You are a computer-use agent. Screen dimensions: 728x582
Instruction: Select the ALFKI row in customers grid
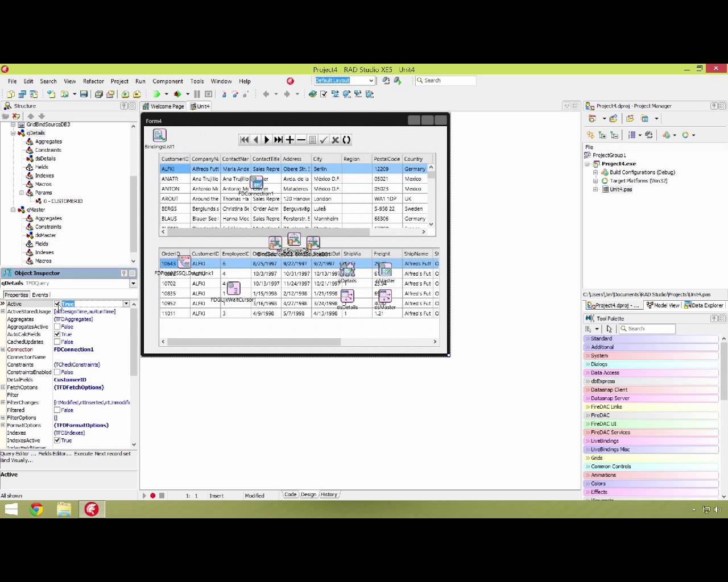point(293,169)
